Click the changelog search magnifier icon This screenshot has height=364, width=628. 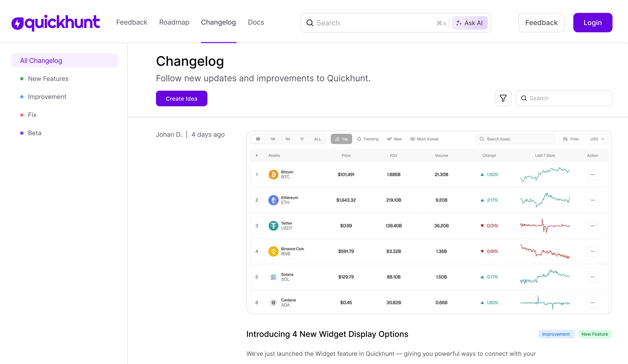point(524,98)
